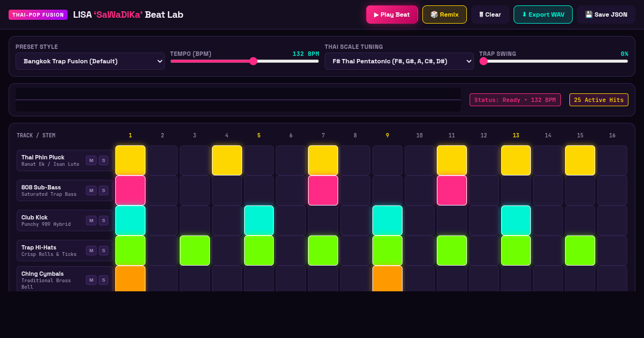Mute the Thai Phin Pluck track
644x338 pixels.
click(91, 160)
